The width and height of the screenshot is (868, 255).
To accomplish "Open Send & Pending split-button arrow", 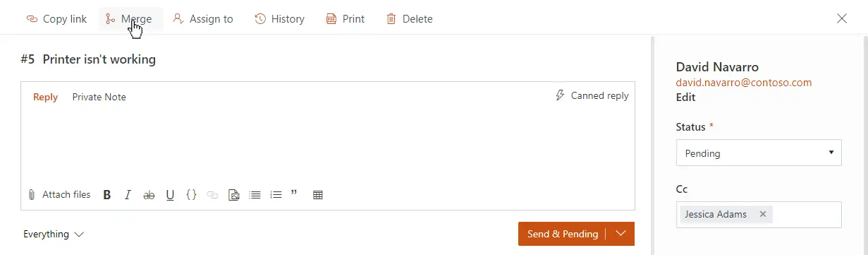I will pos(621,234).
